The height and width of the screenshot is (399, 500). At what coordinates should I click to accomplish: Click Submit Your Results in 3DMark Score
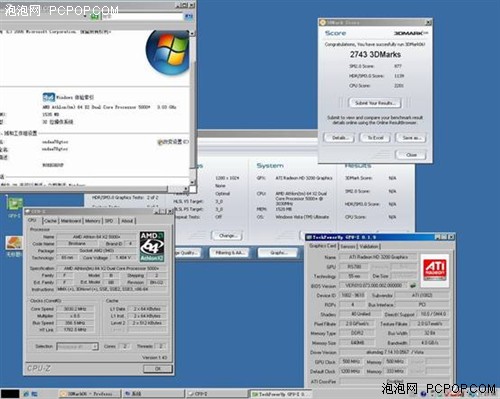click(375, 103)
